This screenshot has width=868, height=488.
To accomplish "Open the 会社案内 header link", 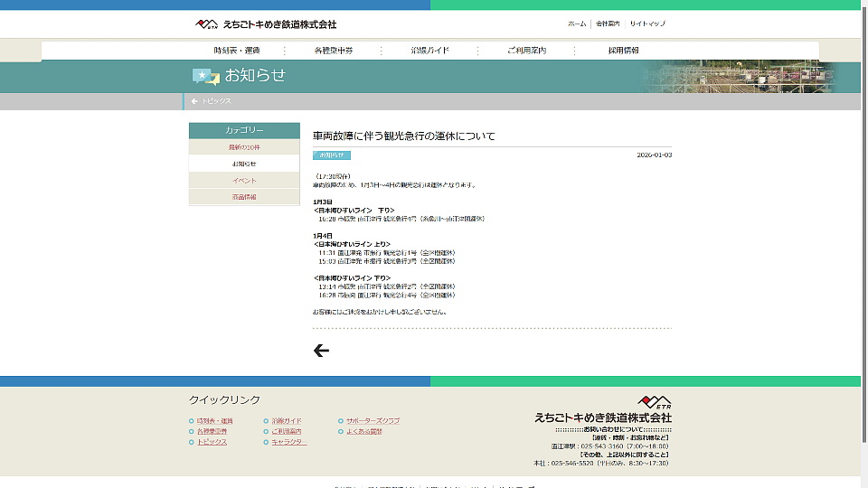I will tap(608, 24).
